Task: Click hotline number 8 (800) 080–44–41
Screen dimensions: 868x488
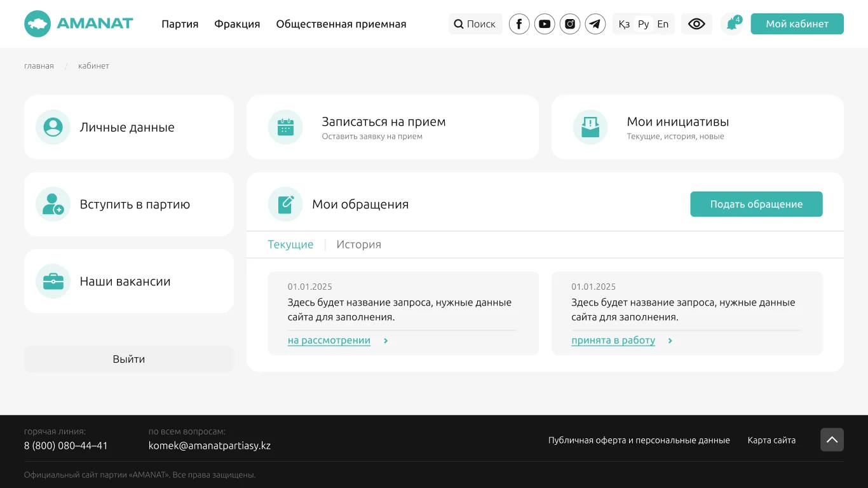Action: [x=66, y=445]
